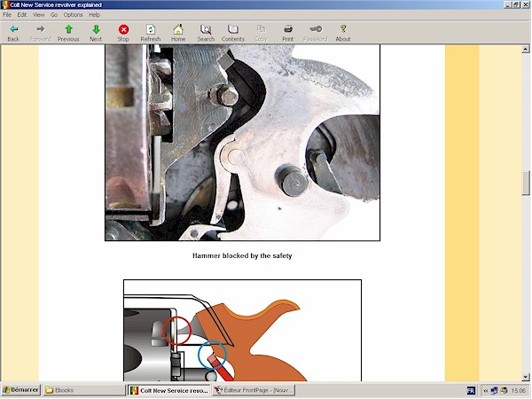Open the File menu
Image resolution: width=532 pixels, height=399 pixels.
coord(7,14)
